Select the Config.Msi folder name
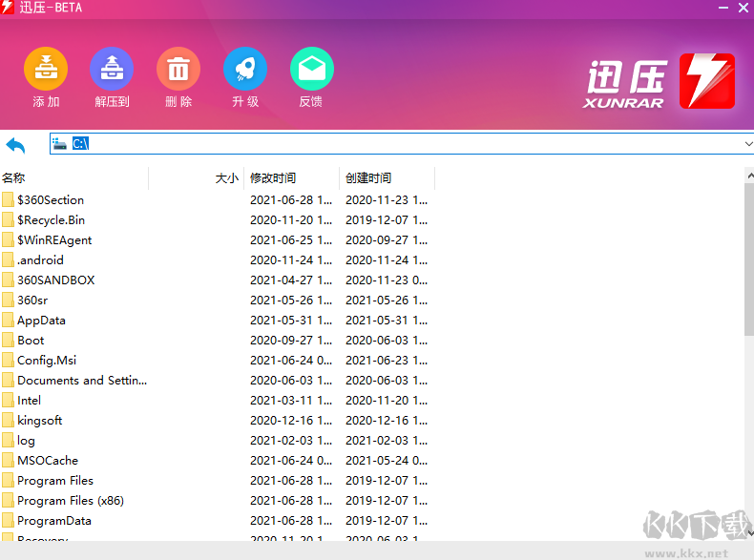Screen dimensions: 754x560 click(47, 361)
